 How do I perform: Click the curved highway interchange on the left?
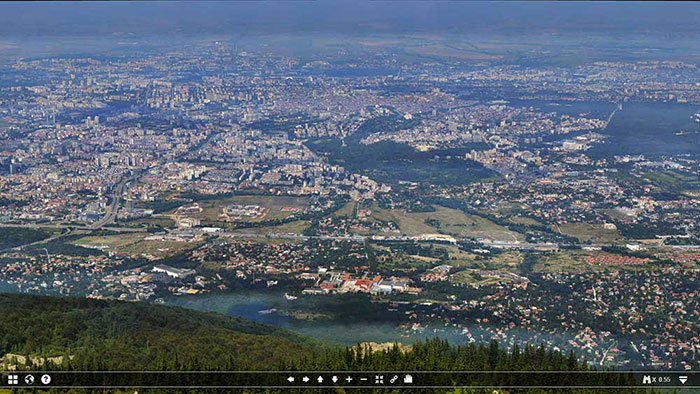point(107,210)
